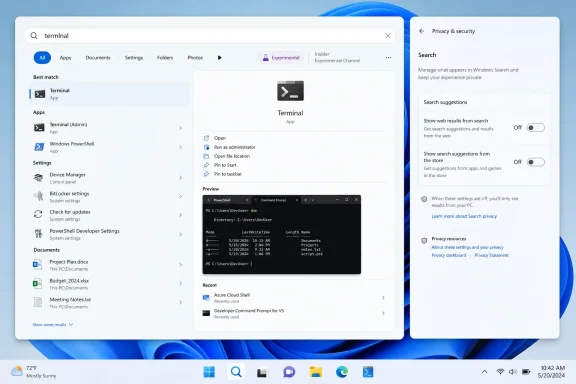Click the Meeting Notes.txt file icon

tap(38, 302)
